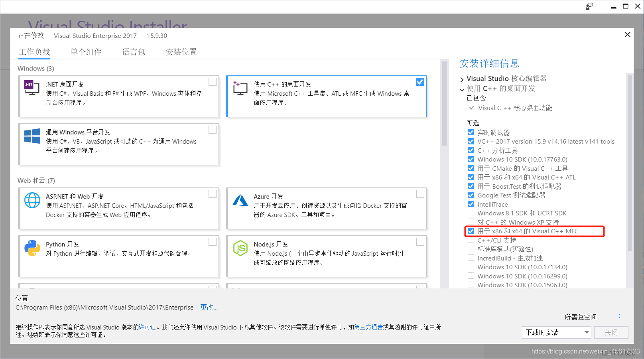
Task: Uncheck Google Test 测试适配器
Action: pyautogui.click(x=471, y=195)
